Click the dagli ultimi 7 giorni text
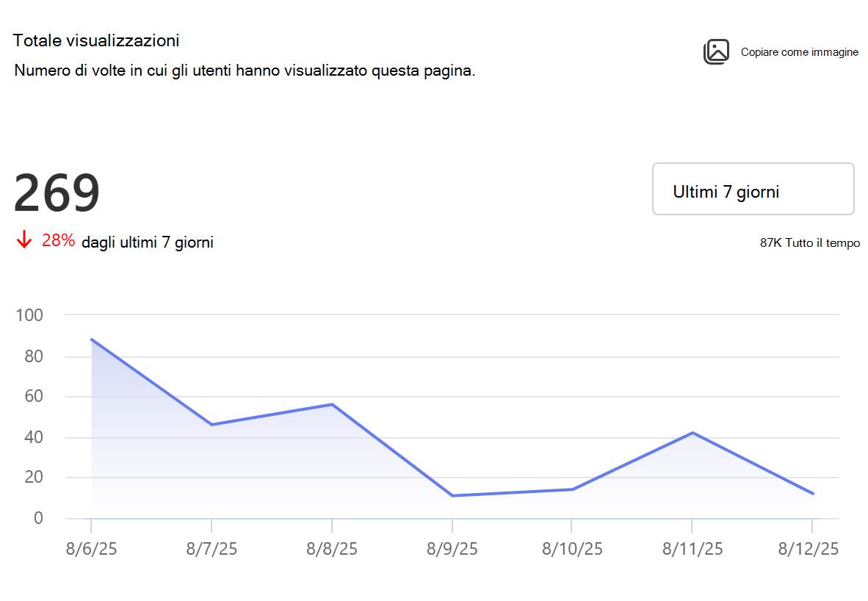Screen dimensions: 868x601 pos(148,242)
